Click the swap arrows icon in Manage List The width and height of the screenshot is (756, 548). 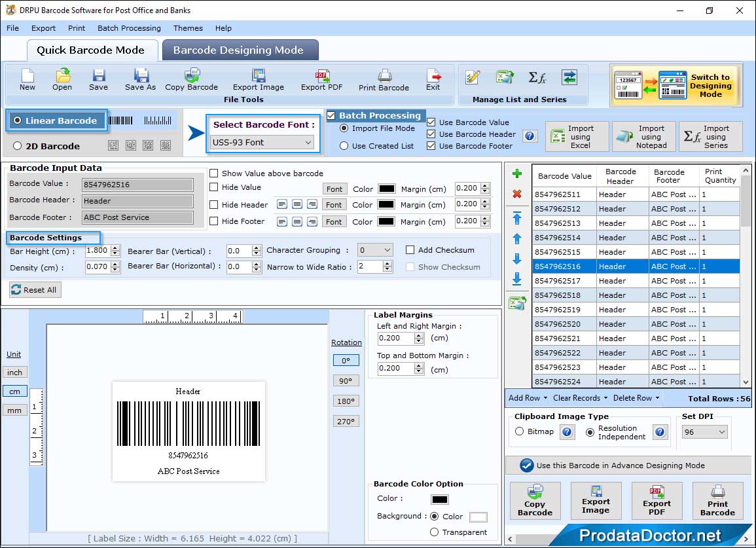[x=569, y=77]
